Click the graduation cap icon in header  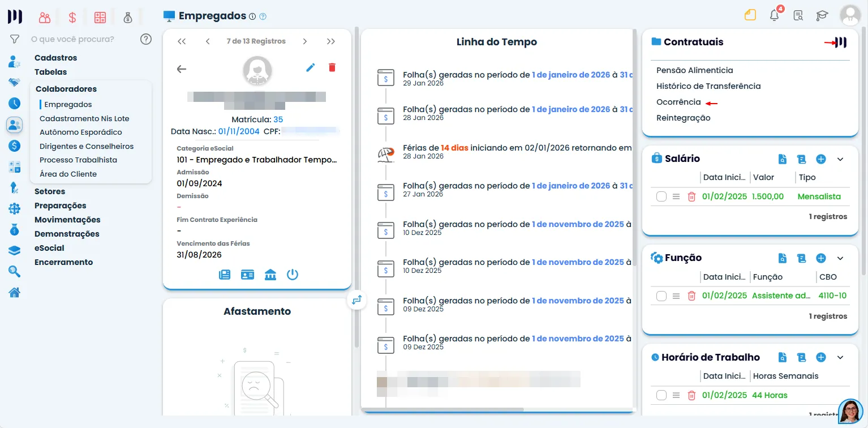(x=822, y=16)
